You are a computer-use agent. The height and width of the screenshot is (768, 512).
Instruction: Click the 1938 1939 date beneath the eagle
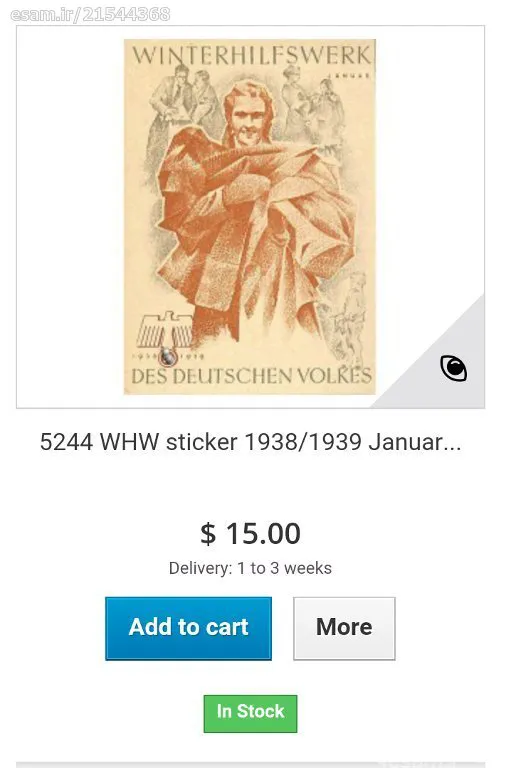click(x=169, y=357)
